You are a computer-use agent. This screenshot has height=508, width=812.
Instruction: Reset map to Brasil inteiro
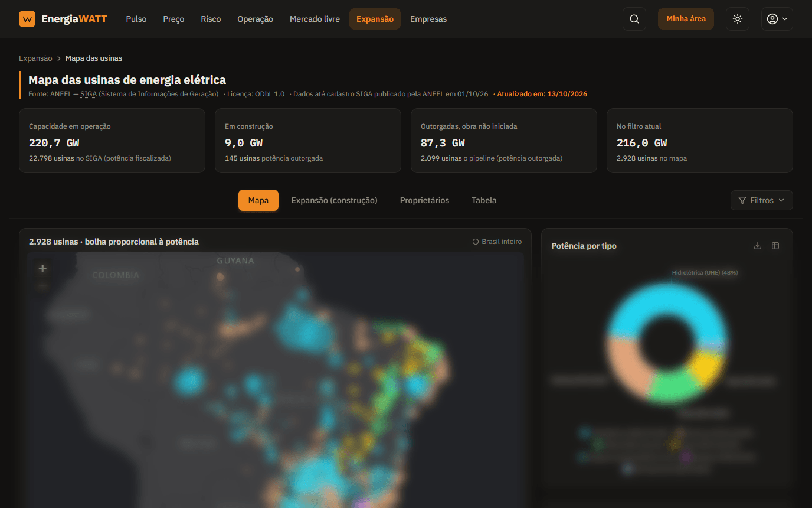pos(497,242)
